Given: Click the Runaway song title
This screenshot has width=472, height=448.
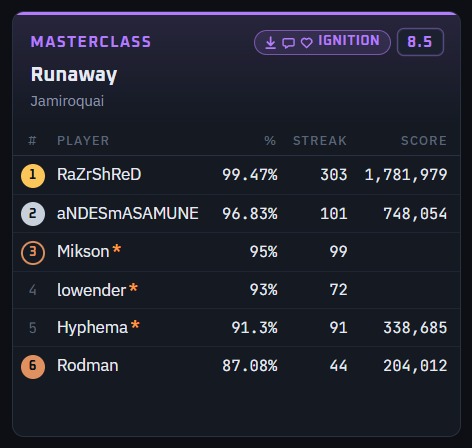Looking at the screenshot, I should (x=74, y=75).
